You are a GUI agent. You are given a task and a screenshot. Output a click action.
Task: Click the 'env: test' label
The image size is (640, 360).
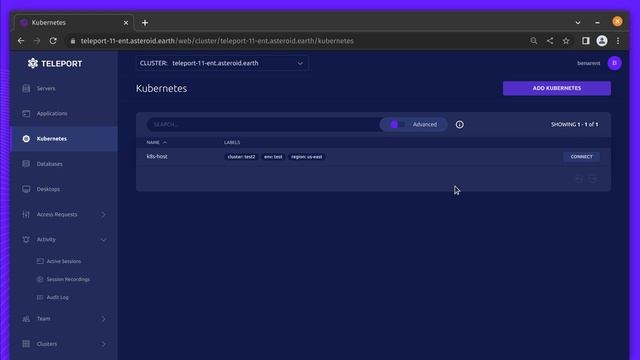coord(273,157)
